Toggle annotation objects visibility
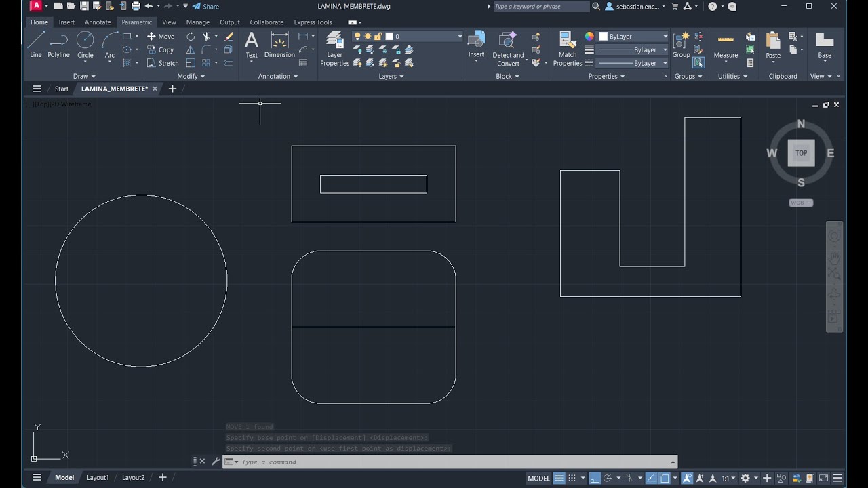 [686, 478]
